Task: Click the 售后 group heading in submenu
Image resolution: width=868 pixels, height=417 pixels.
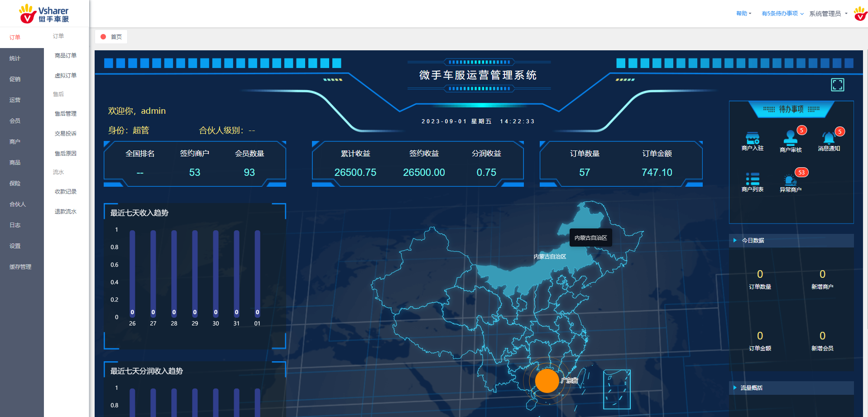Action: (58, 94)
